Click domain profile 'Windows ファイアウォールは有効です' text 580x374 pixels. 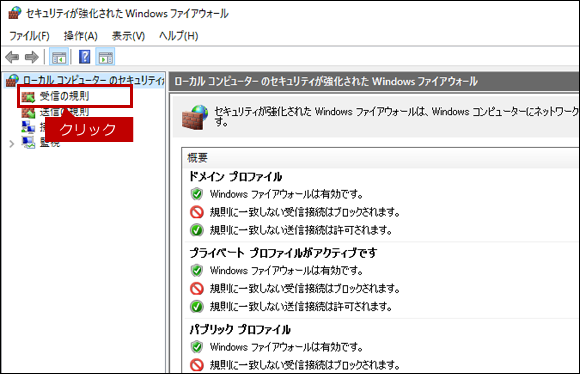click(x=286, y=194)
